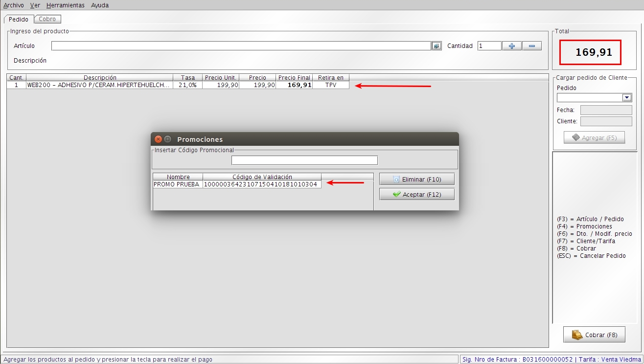
Task: Select the WEB200 ADHESIVO product description cell
Action: point(100,85)
